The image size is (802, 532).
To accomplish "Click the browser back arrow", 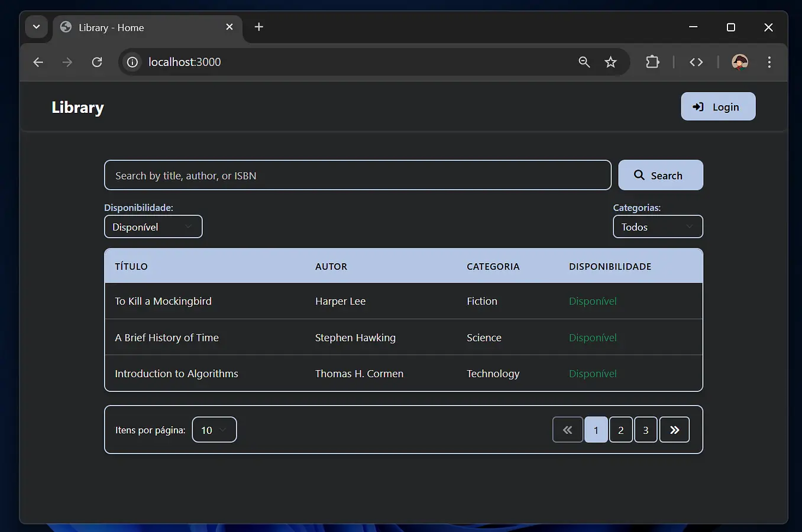I will pyautogui.click(x=38, y=62).
